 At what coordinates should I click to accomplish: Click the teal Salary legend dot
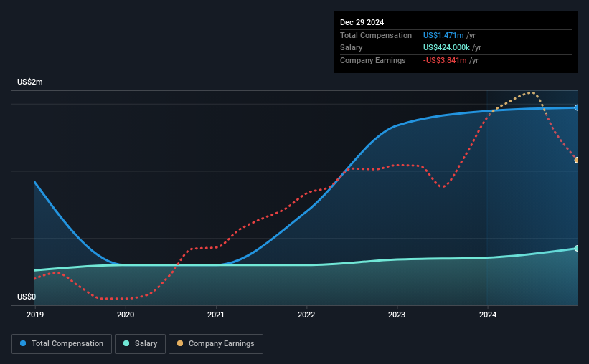[126, 343]
